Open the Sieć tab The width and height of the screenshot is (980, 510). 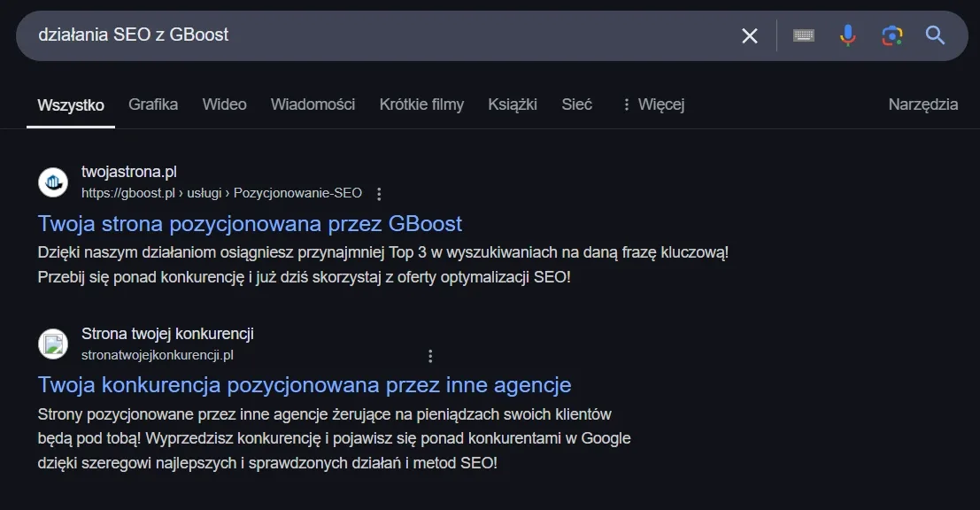click(x=576, y=104)
